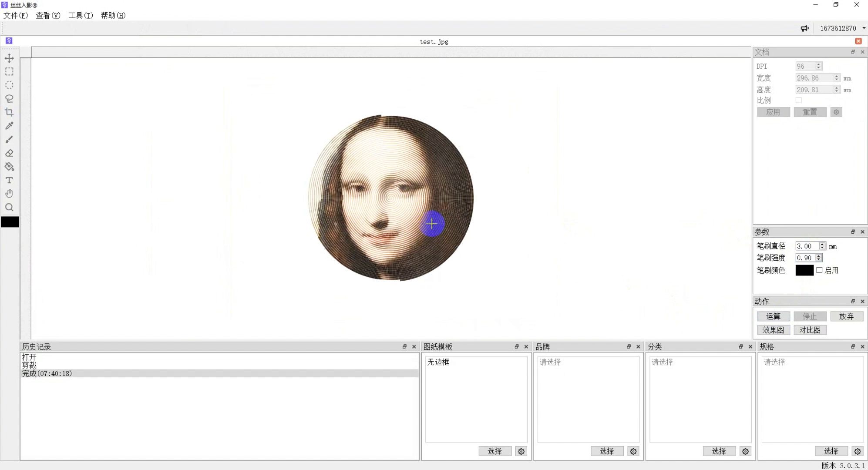This screenshot has height=470, width=868.
Task: Click the 对比图 comparison button
Action: click(810, 330)
